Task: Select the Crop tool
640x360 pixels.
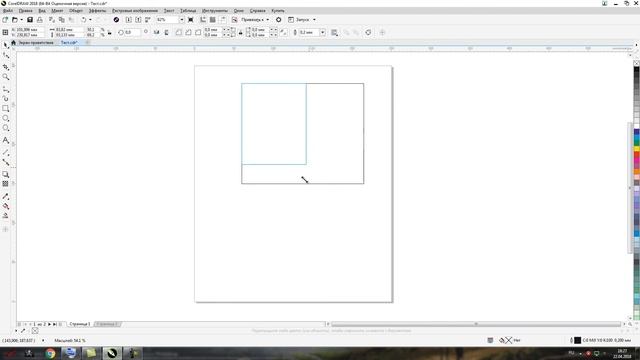Action: coord(6,67)
